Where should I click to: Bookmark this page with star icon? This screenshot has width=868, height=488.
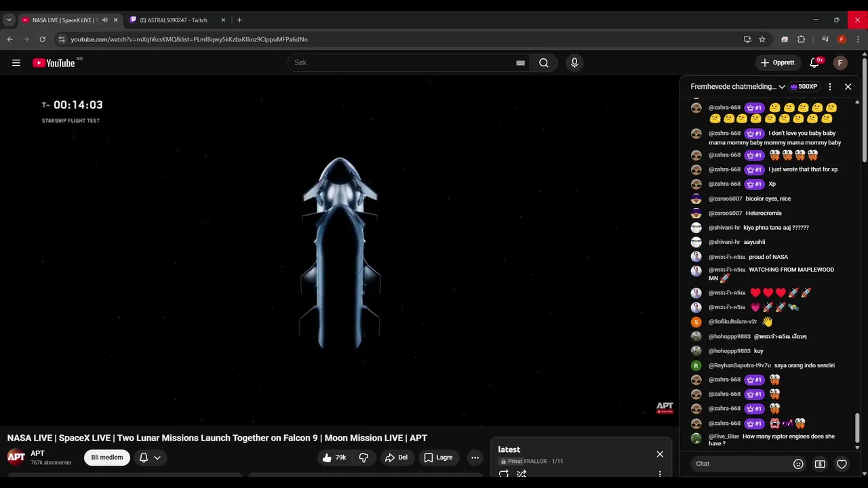pyautogui.click(x=762, y=39)
